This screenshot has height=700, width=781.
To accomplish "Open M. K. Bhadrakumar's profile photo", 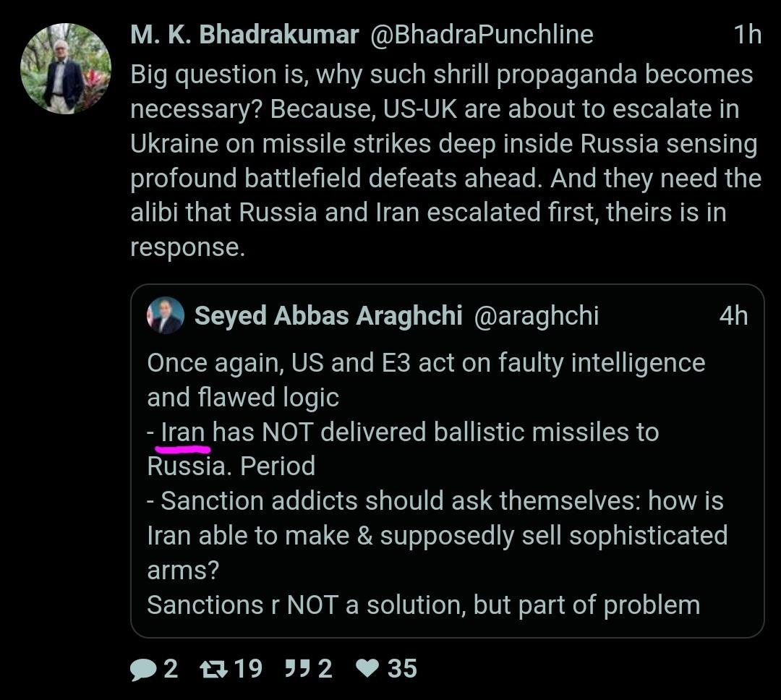I will pyautogui.click(x=66, y=69).
